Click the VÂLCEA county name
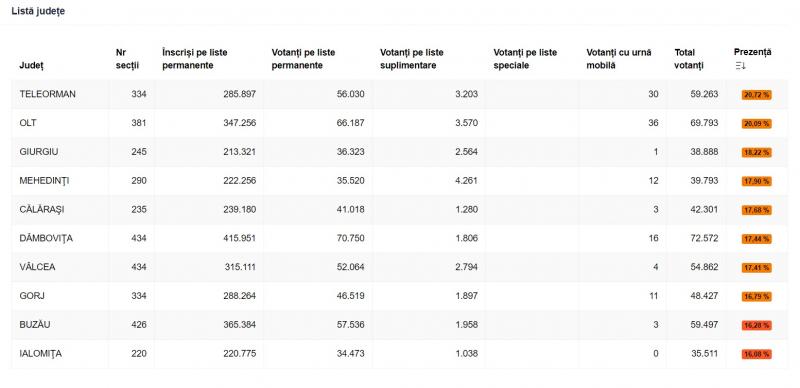 (x=37, y=267)
